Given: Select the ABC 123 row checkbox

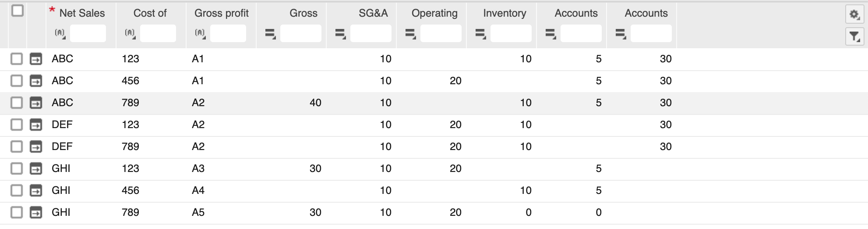Looking at the screenshot, I should click(17, 59).
